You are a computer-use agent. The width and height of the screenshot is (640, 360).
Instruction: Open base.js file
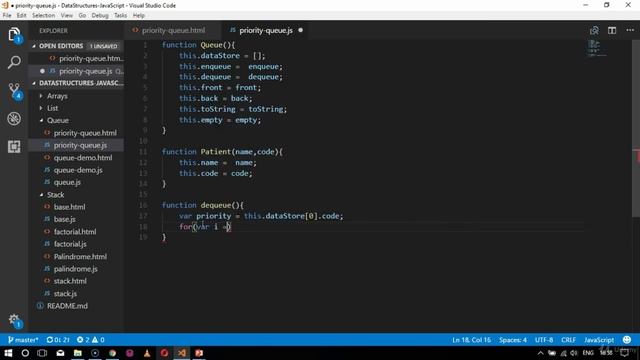click(x=64, y=219)
